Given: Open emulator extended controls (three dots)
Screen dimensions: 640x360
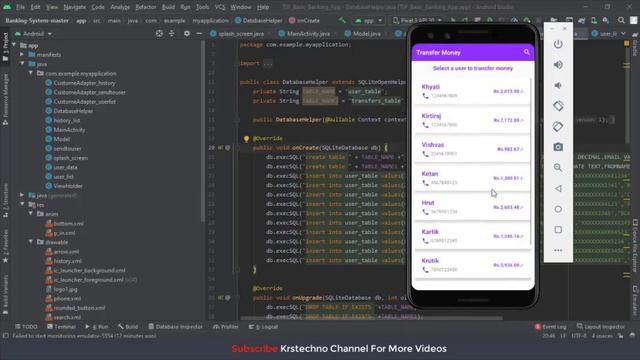Looking at the screenshot, I should (x=558, y=250).
